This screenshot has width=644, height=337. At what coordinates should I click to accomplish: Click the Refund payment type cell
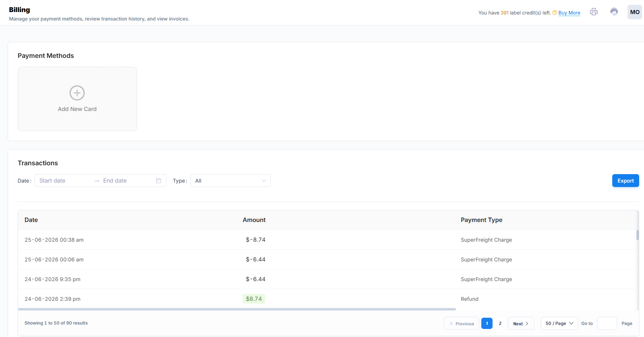[x=470, y=299]
